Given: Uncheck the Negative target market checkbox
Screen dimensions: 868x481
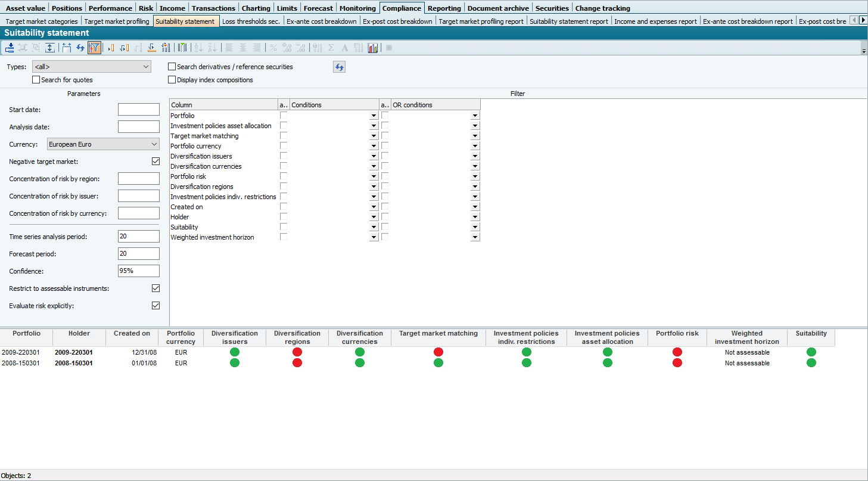Looking at the screenshot, I should tap(156, 162).
